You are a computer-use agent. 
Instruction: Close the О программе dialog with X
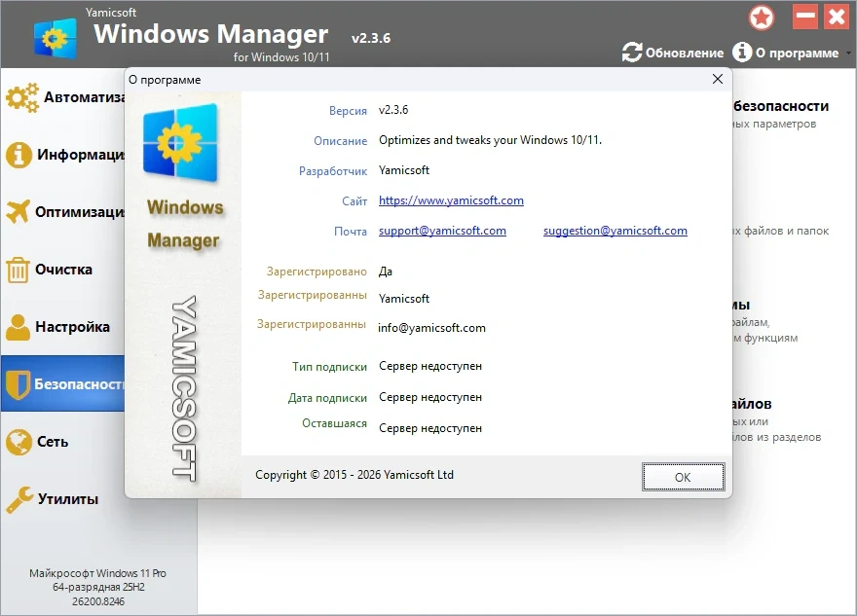[718, 79]
